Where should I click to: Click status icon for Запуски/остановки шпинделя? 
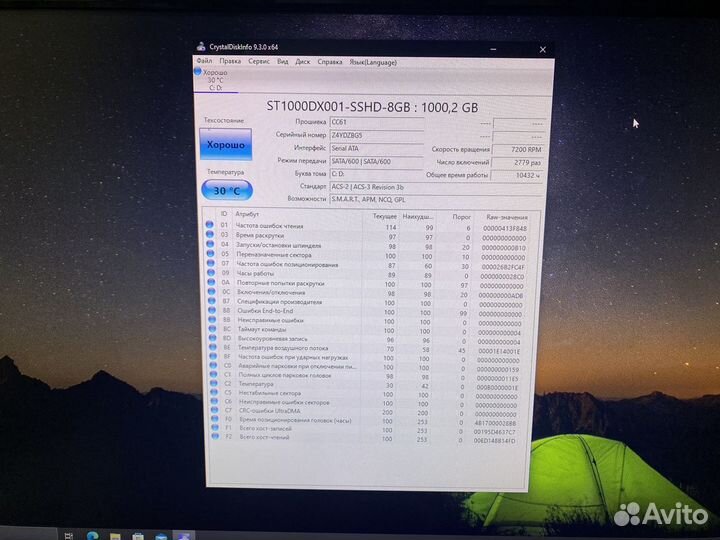coord(210,244)
